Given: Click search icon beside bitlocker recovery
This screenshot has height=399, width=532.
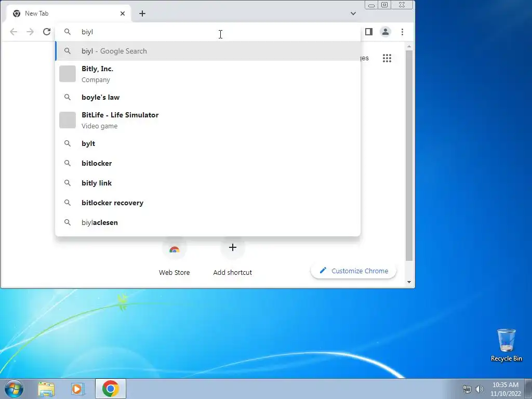Looking at the screenshot, I should (68, 203).
